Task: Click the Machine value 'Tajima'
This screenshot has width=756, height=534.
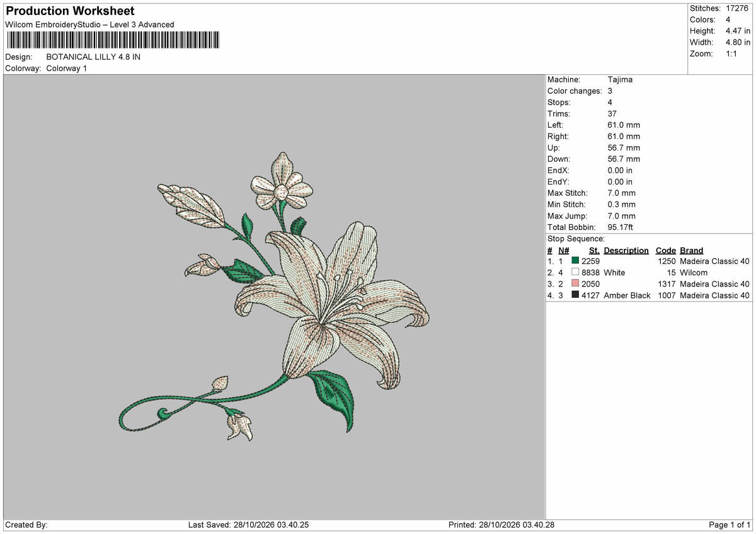Action: pyautogui.click(x=620, y=79)
